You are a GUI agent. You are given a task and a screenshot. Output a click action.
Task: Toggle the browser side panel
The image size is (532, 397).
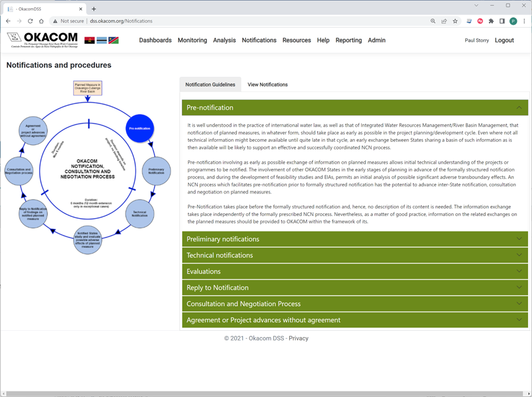point(502,21)
